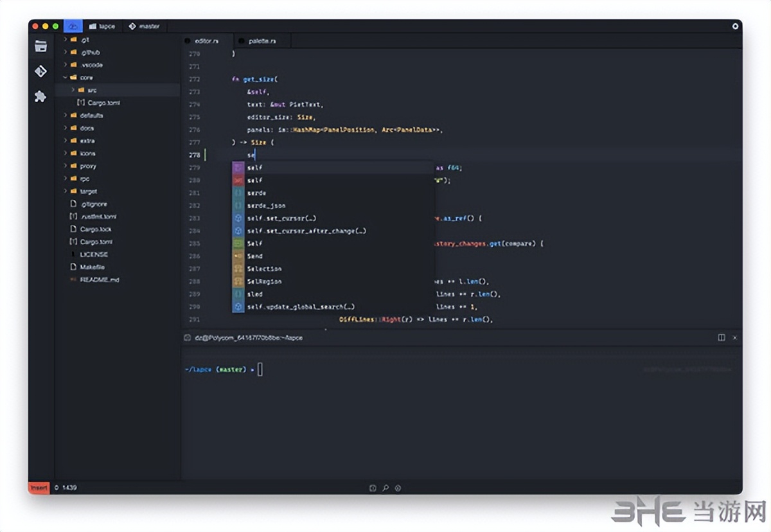Viewport: 771px width, 532px height.
Task: Expand the proxy folder chevron
Action: [65, 166]
